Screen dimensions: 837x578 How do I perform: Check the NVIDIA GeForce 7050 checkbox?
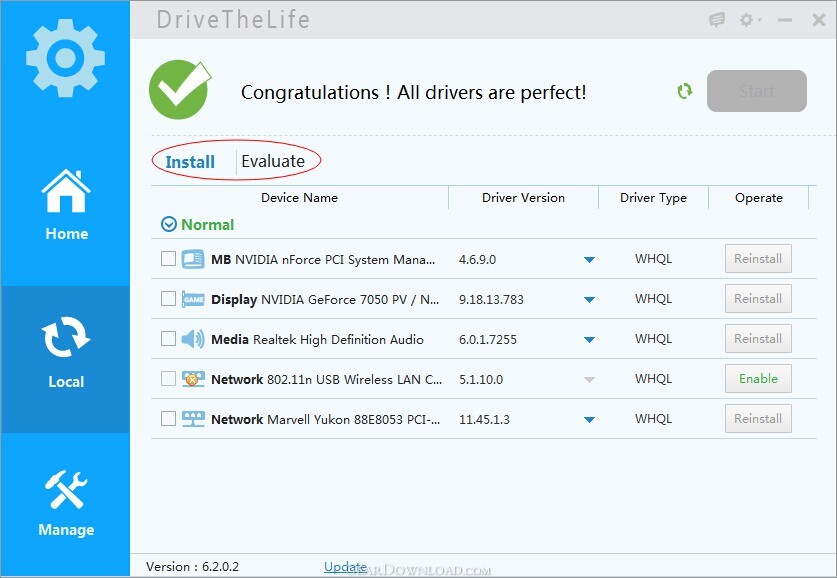[x=168, y=299]
